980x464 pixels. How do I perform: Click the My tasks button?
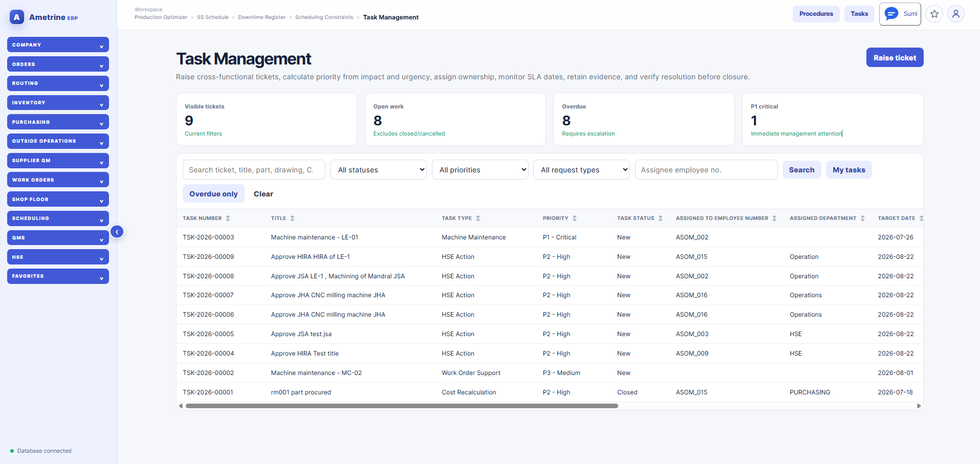click(x=848, y=170)
